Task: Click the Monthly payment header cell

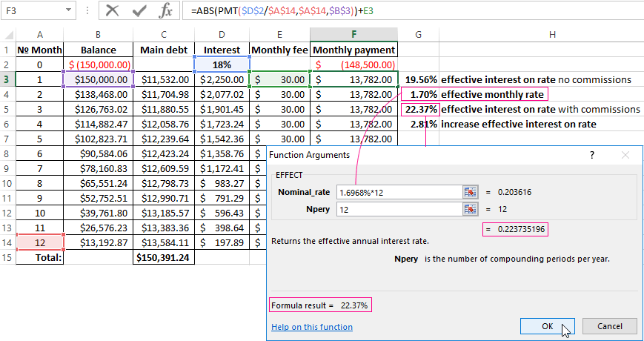Action: (353, 50)
